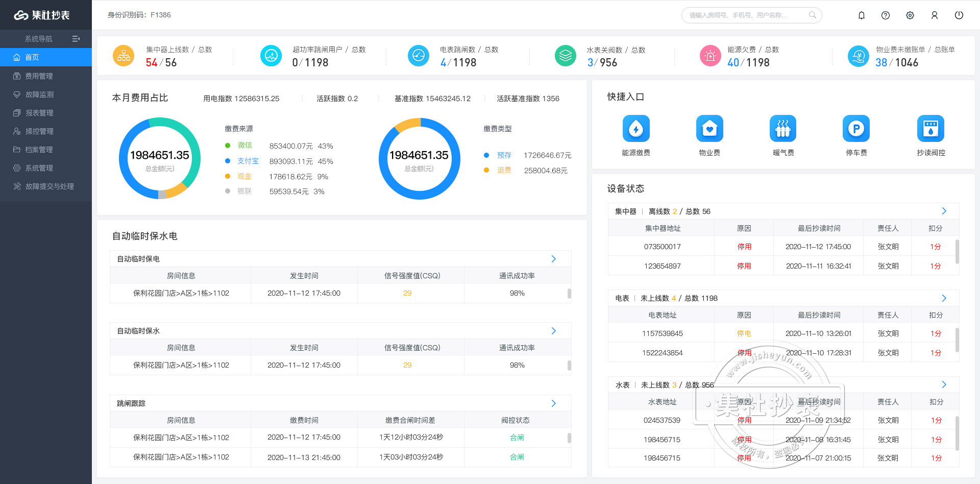Select 故障提交与处理 in the sidebar

[x=50, y=186]
